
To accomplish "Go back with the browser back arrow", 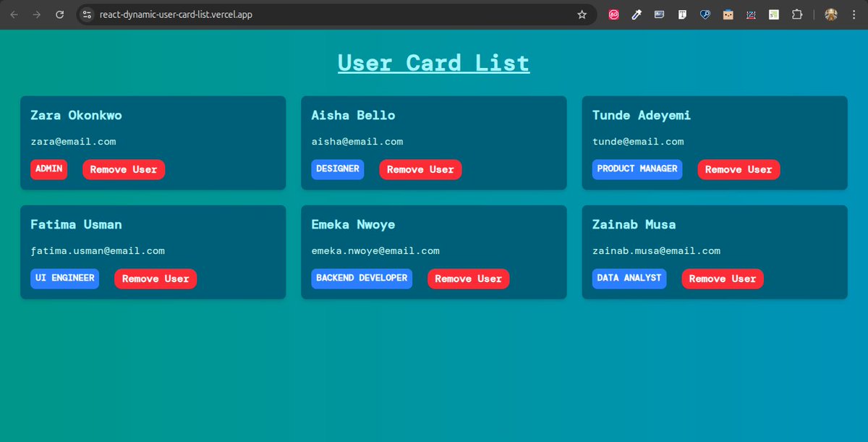I will pos(14,14).
